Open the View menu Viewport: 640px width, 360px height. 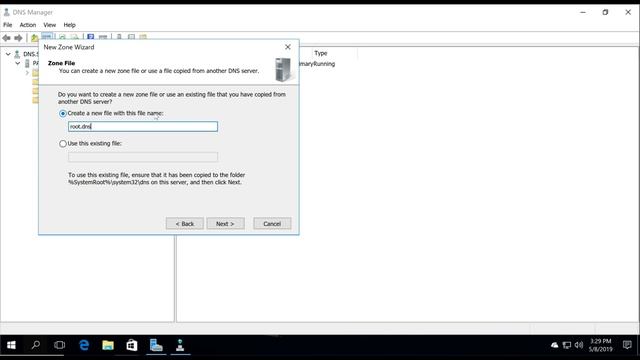click(50, 25)
